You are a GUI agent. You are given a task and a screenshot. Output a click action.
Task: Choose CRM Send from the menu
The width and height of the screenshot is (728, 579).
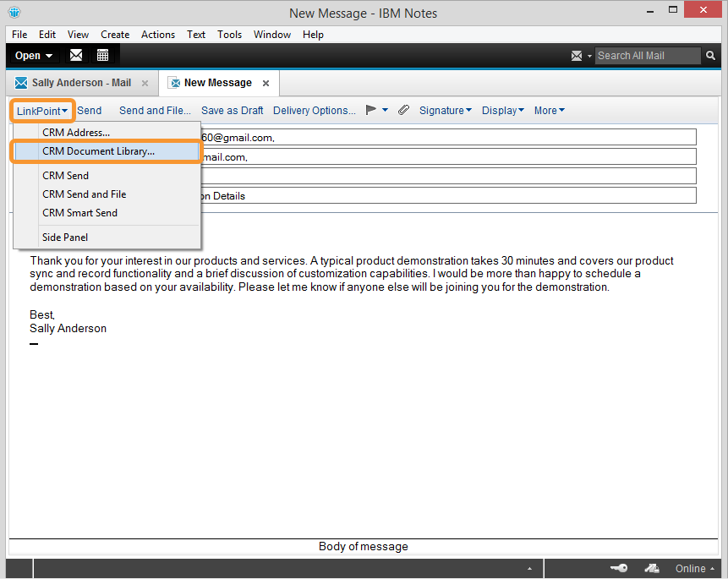(107, 176)
